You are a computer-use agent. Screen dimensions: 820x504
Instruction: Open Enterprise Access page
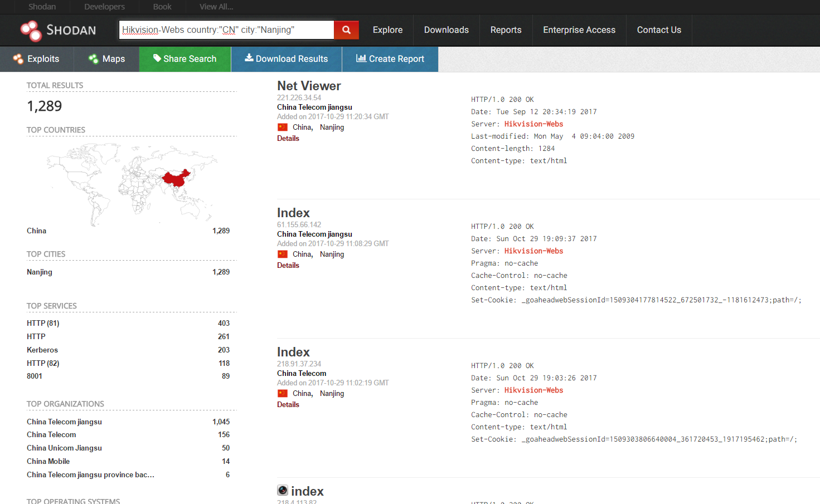pyautogui.click(x=579, y=30)
